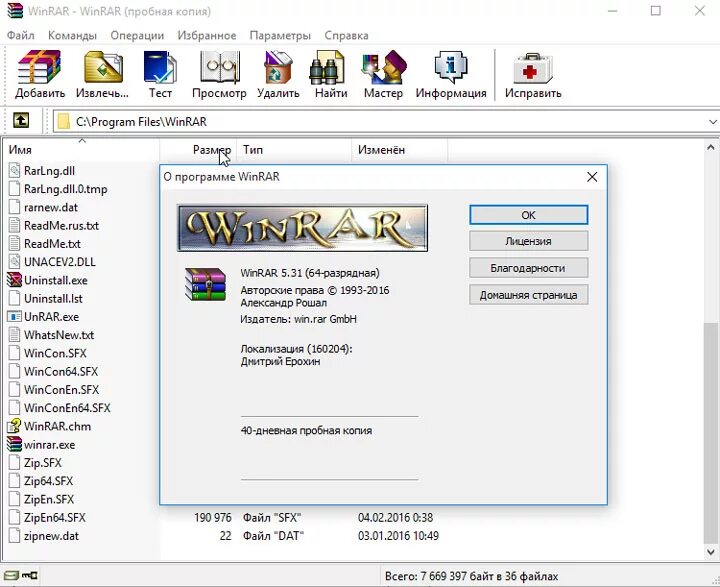Screen dimensions: 720x587
Task: Sort files by Тип column header
Action: 294,150
